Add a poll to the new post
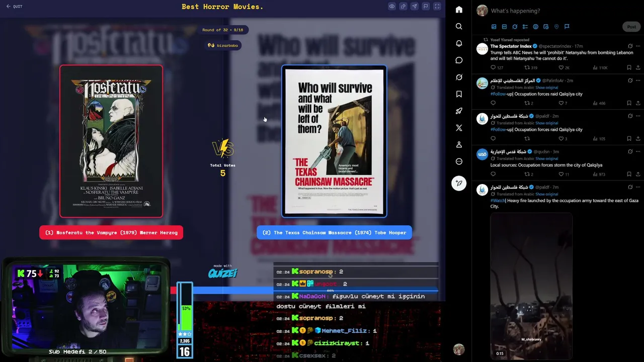The height and width of the screenshot is (362, 644). click(x=525, y=27)
